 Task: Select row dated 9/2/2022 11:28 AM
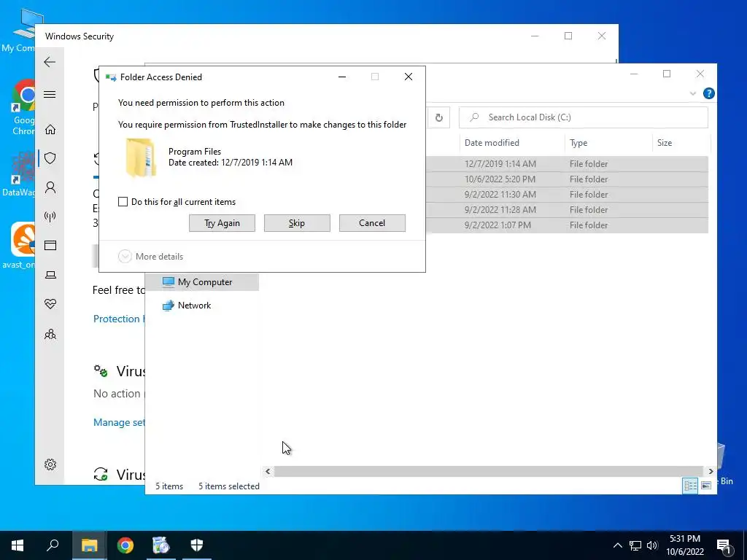567,209
